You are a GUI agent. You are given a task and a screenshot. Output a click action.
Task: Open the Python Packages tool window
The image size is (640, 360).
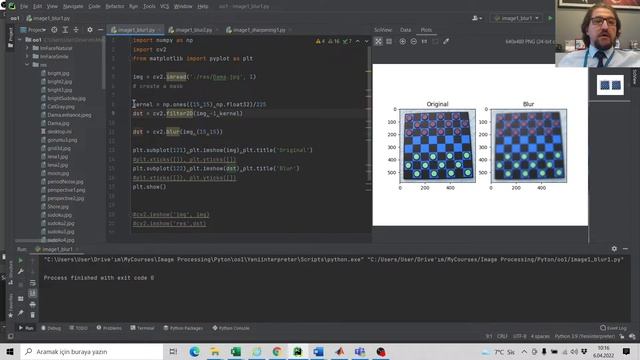pyautogui.click(x=183, y=328)
